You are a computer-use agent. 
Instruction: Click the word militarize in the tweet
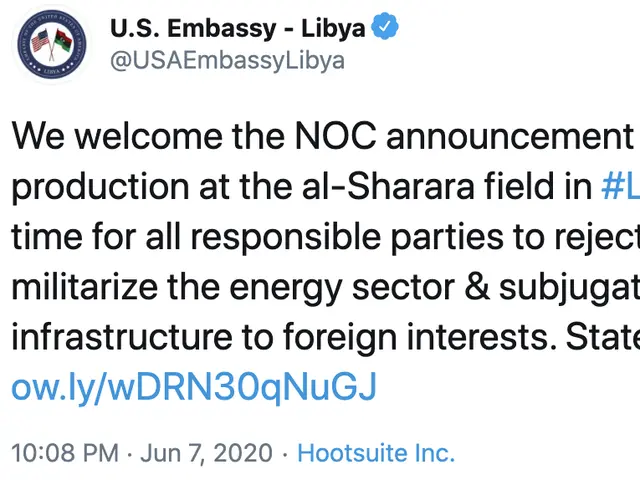[84, 287]
